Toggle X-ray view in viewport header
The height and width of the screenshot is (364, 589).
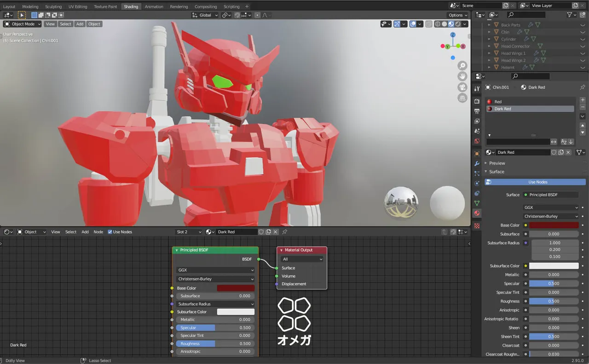(429, 24)
